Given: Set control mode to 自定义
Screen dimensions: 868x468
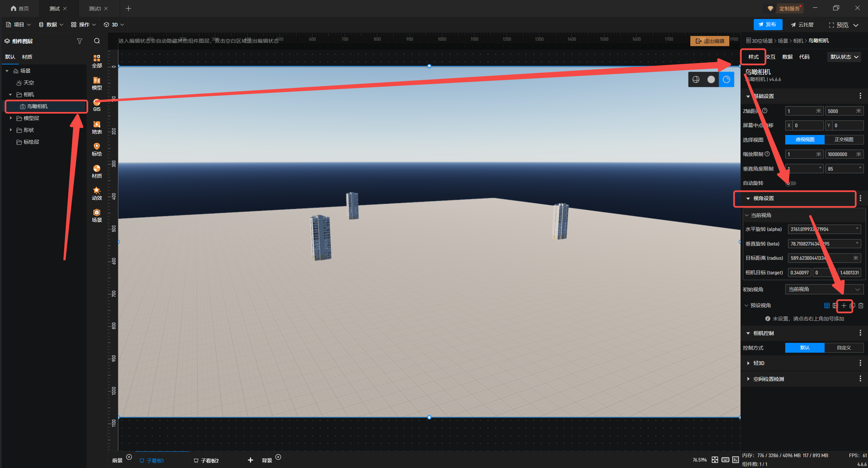Looking at the screenshot, I should point(844,348).
